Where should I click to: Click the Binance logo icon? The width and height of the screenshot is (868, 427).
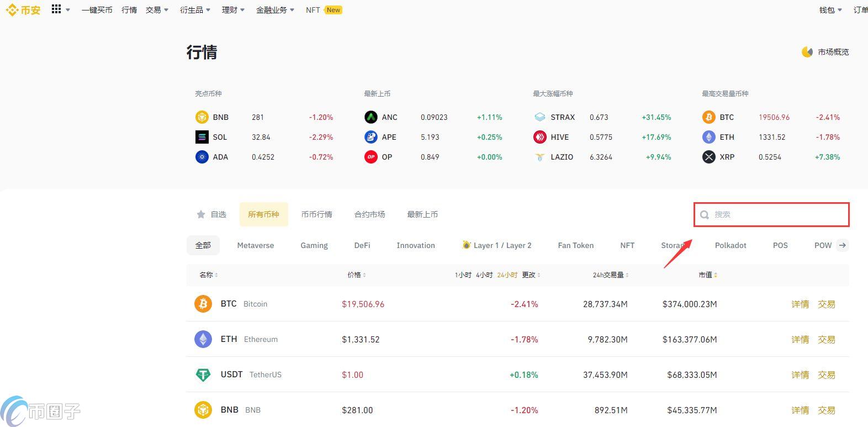tap(12, 10)
